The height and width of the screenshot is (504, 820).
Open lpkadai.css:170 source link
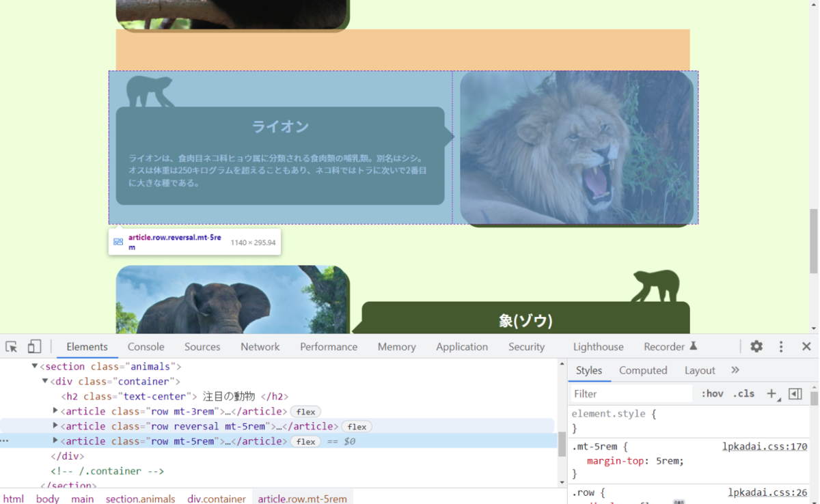(765, 447)
